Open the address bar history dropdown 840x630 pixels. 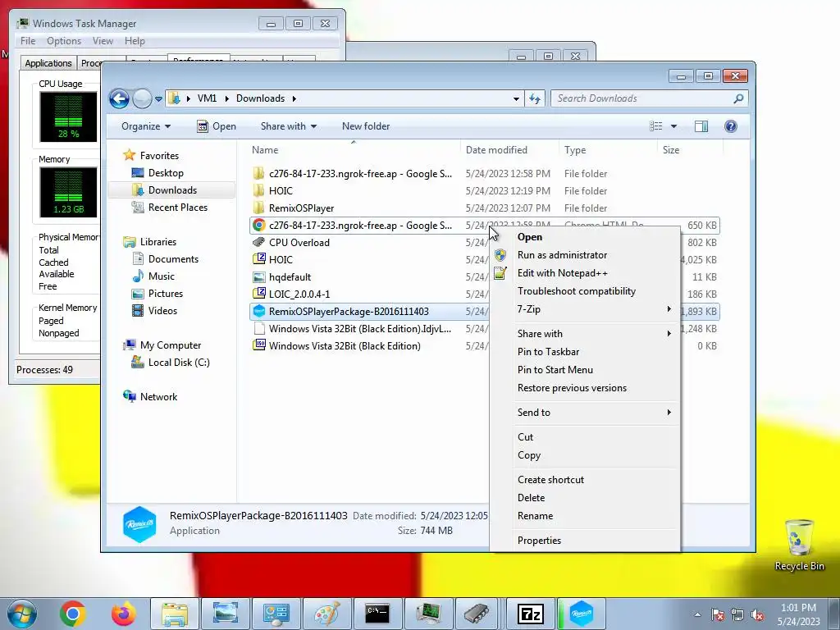pyautogui.click(x=516, y=98)
